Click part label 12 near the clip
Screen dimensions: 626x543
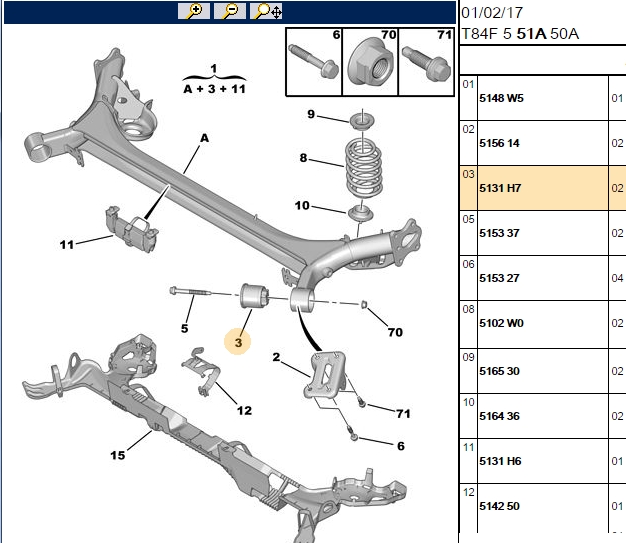[x=244, y=410]
